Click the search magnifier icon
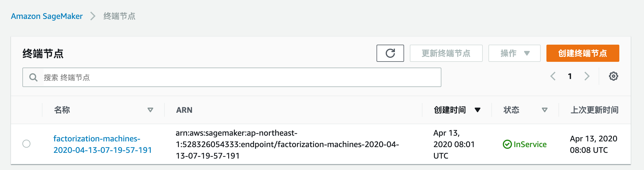The image size is (644, 170). tap(33, 77)
